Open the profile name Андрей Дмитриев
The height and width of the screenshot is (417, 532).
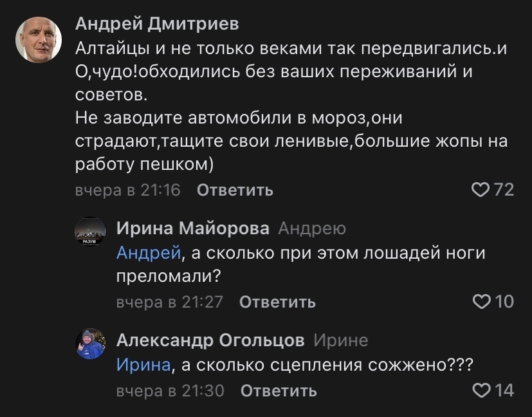157,24
